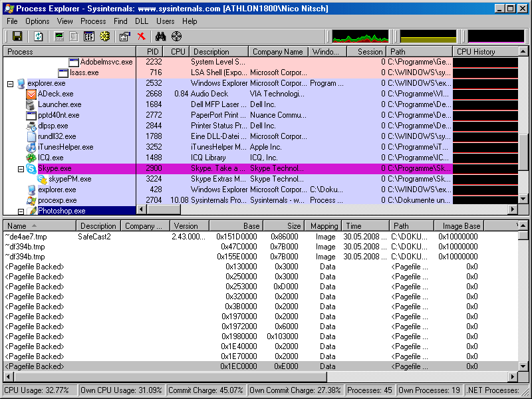
Task: Select the ~de4ae7.tmp row
Action: [x=261, y=237]
